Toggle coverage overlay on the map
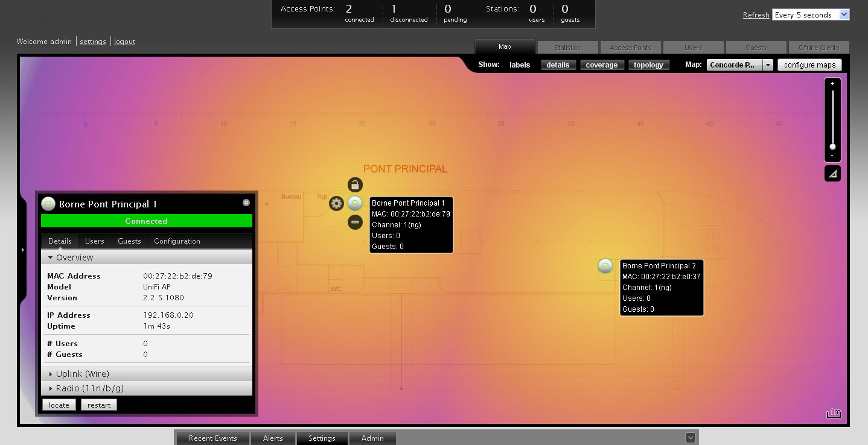The width and height of the screenshot is (868, 445). click(601, 65)
